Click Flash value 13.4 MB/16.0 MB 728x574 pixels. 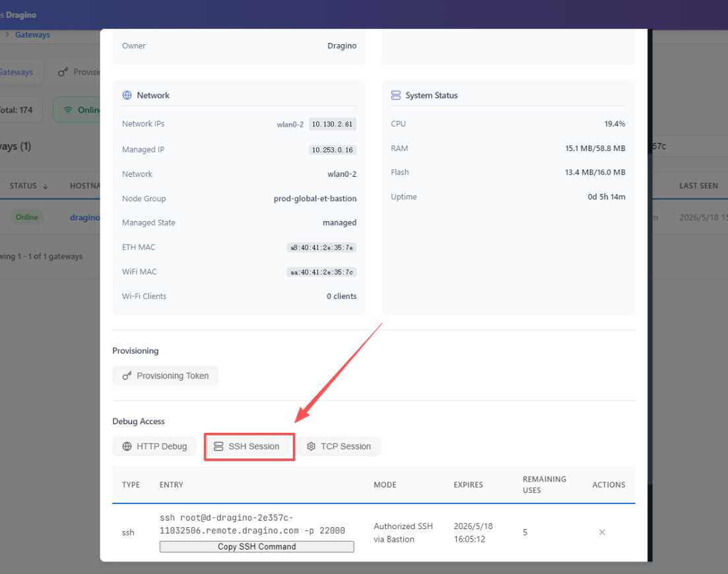pyautogui.click(x=595, y=173)
